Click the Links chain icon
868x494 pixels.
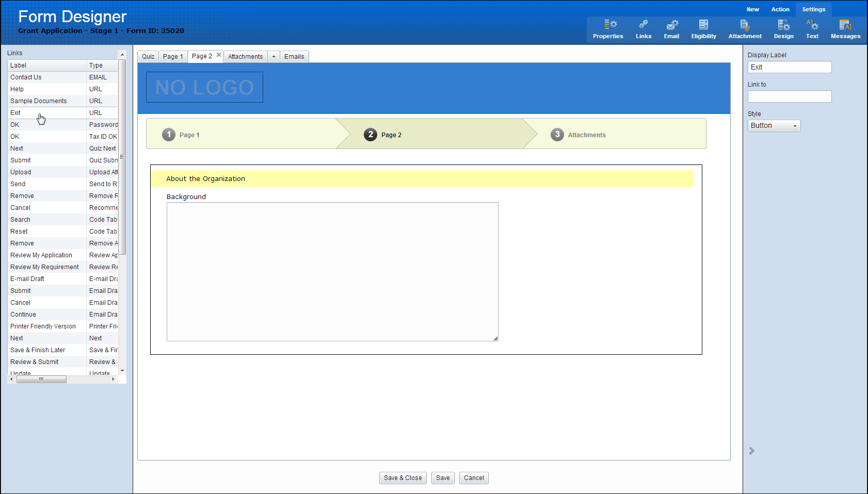click(643, 25)
